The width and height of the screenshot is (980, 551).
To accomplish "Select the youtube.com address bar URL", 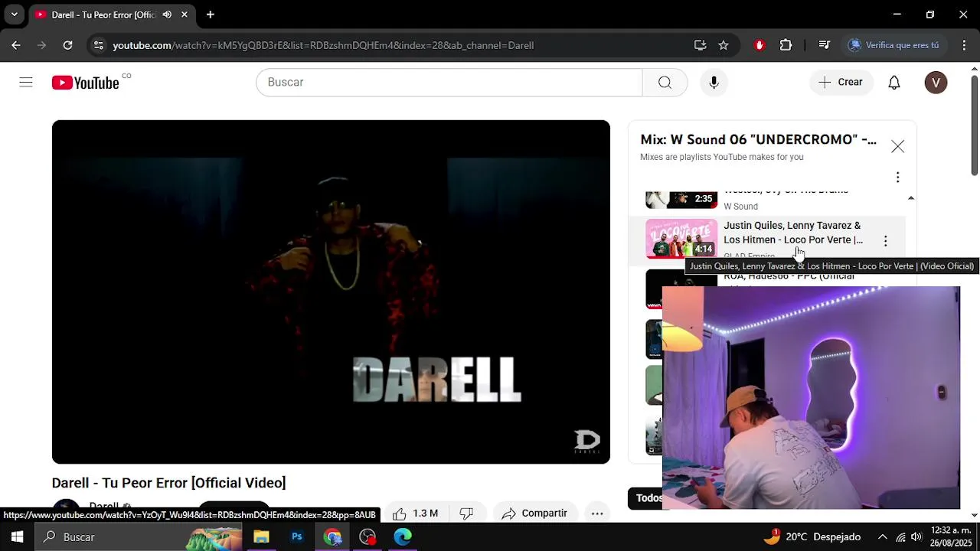I will 323,45.
